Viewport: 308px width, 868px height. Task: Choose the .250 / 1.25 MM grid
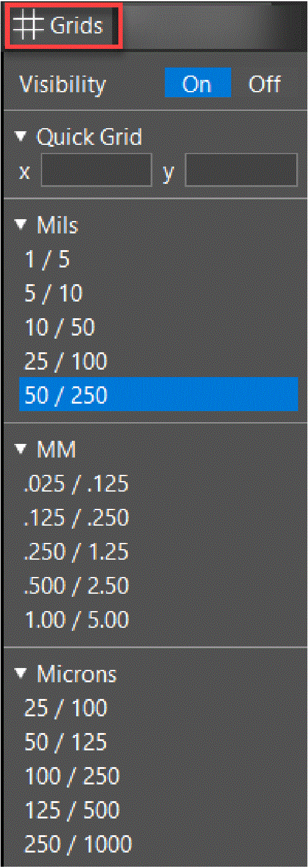(x=159, y=551)
